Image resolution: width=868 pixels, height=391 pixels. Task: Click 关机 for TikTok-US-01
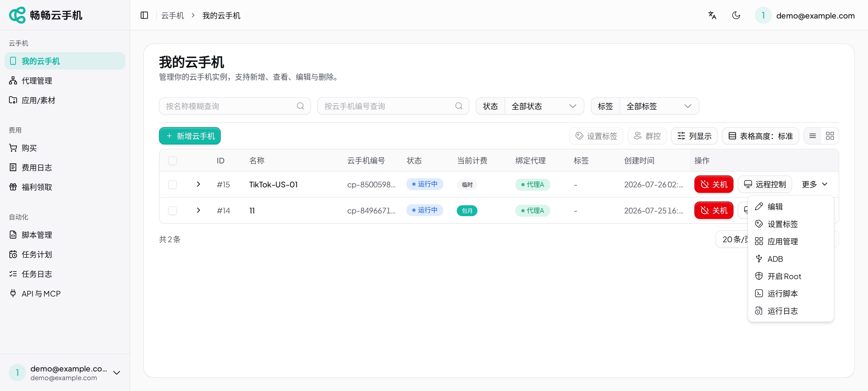tap(714, 184)
